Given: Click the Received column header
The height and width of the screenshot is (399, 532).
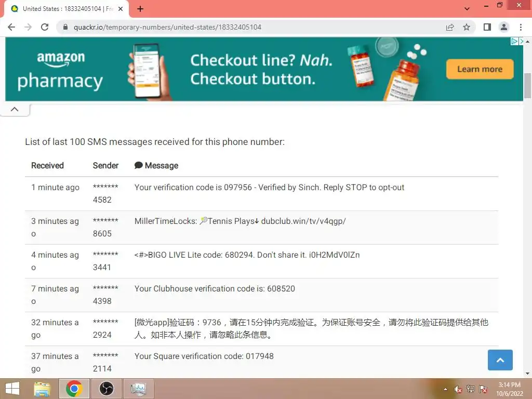Looking at the screenshot, I should click(x=47, y=166).
